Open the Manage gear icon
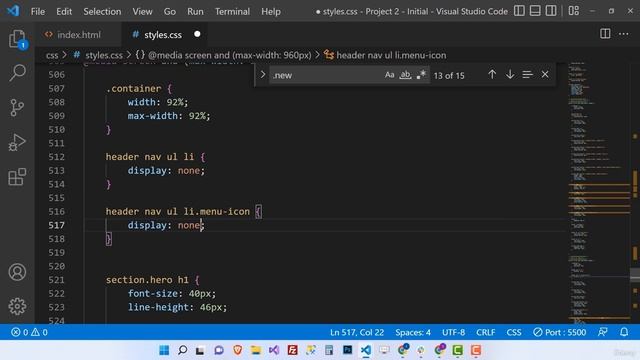 (x=17, y=306)
